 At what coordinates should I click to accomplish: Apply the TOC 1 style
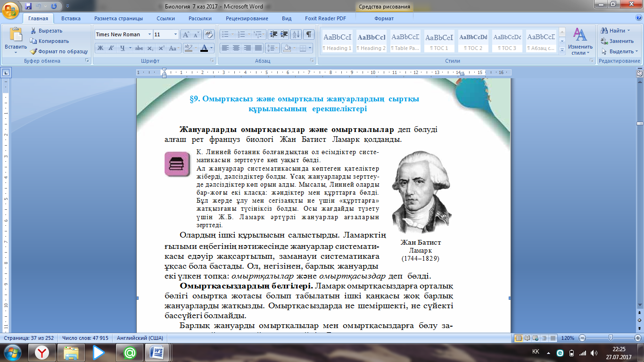point(439,41)
